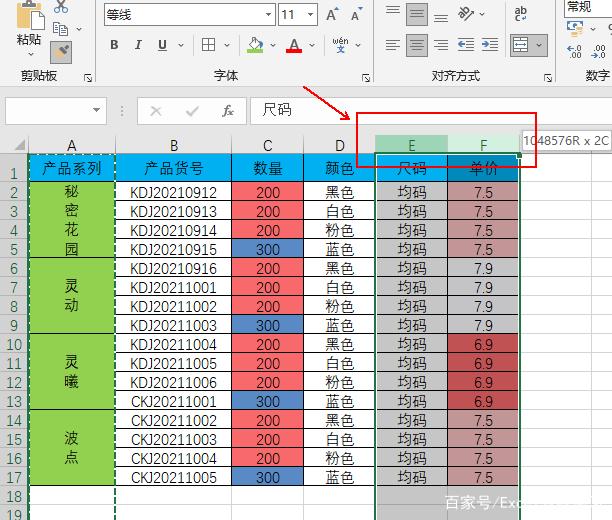
Task: Increase font size button
Action: click(x=332, y=15)
